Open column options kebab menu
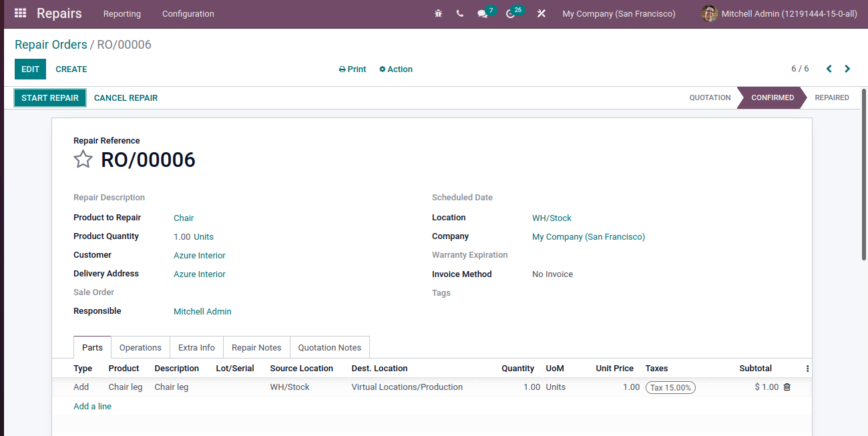The height and width of the screenshot is (436, 868). pyautogui.click(x=807, y=369)
